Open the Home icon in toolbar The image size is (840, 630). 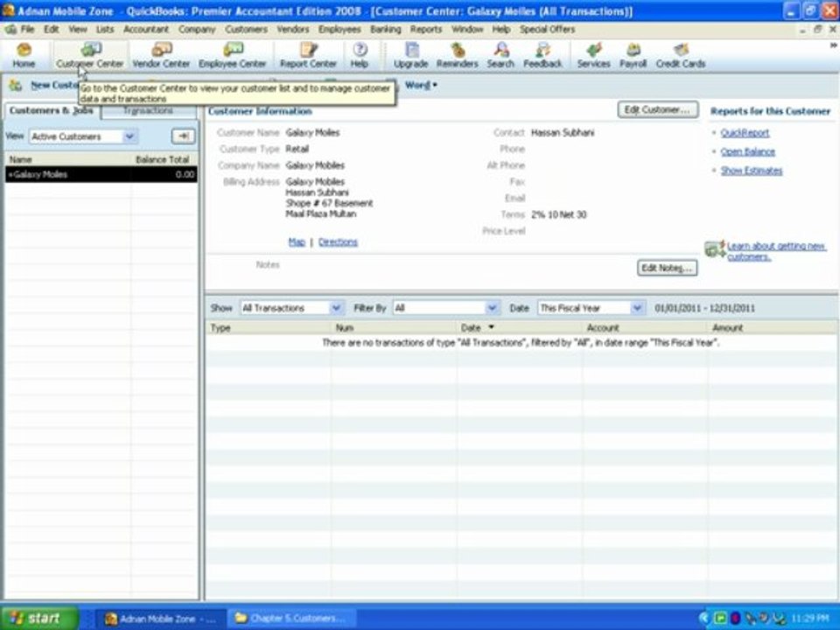24,56
